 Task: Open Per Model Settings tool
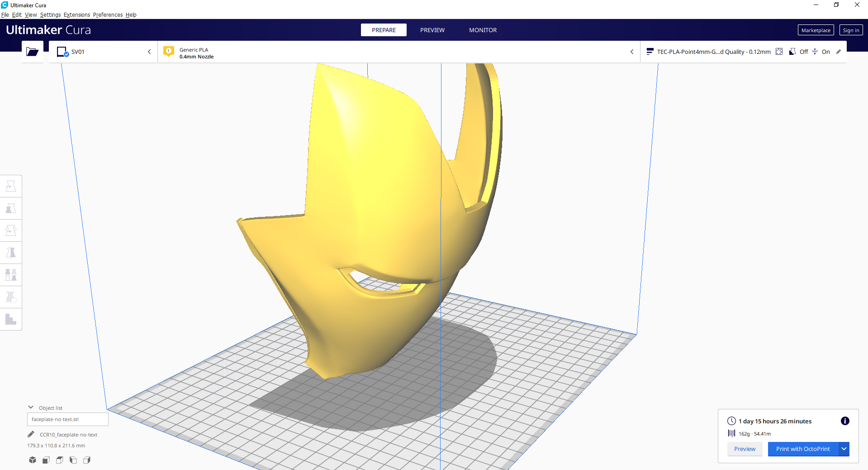click(11, 275)
